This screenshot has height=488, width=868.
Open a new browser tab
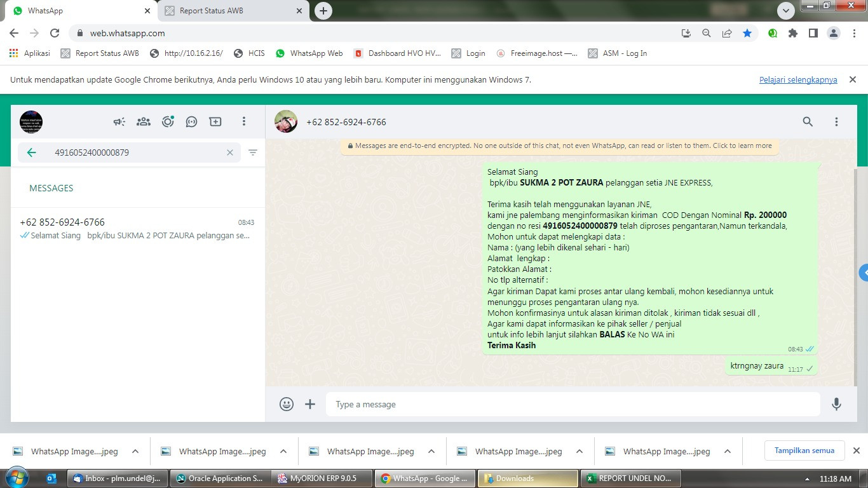323,11
